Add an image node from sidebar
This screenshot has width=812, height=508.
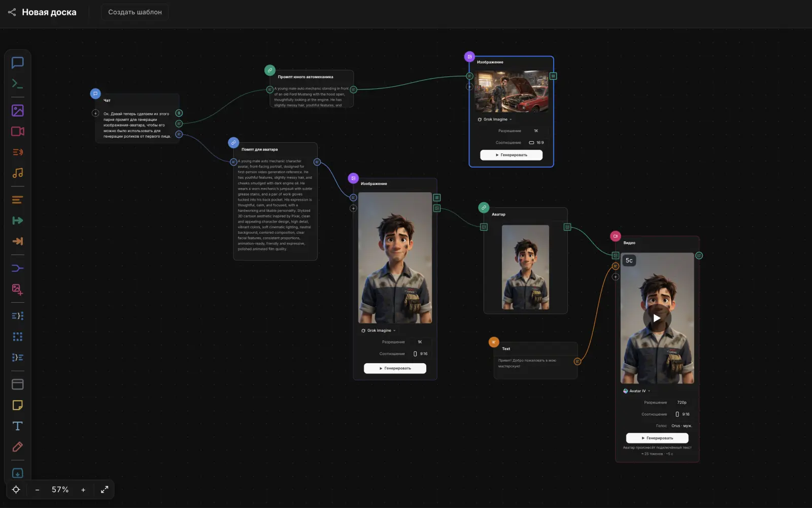click(18, 111)
